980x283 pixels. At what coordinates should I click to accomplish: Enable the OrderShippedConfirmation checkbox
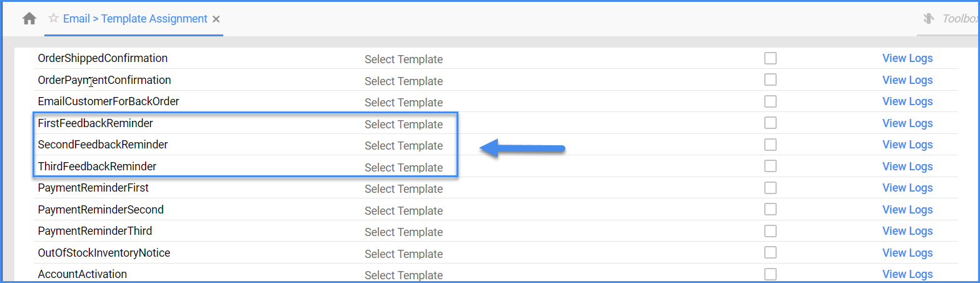[x=770, y=58]
